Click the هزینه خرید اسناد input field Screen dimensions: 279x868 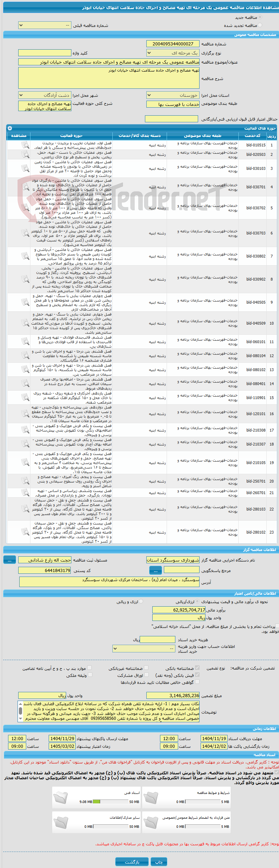point(157,639)
